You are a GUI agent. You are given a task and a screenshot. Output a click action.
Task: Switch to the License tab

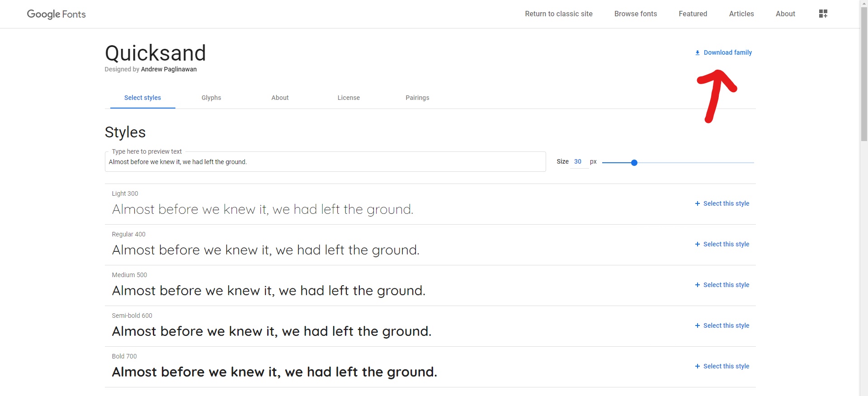(x=349, y=98)
